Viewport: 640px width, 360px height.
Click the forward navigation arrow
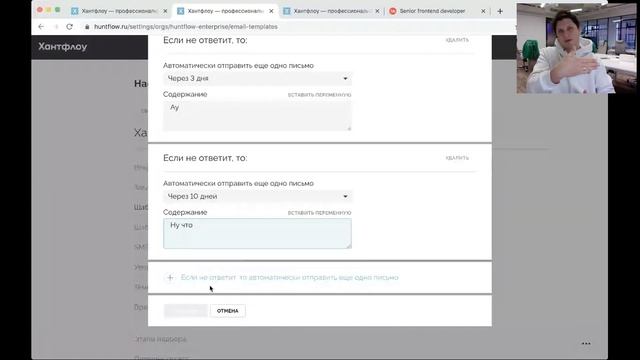pyautogui.click(x=56, y=27)
